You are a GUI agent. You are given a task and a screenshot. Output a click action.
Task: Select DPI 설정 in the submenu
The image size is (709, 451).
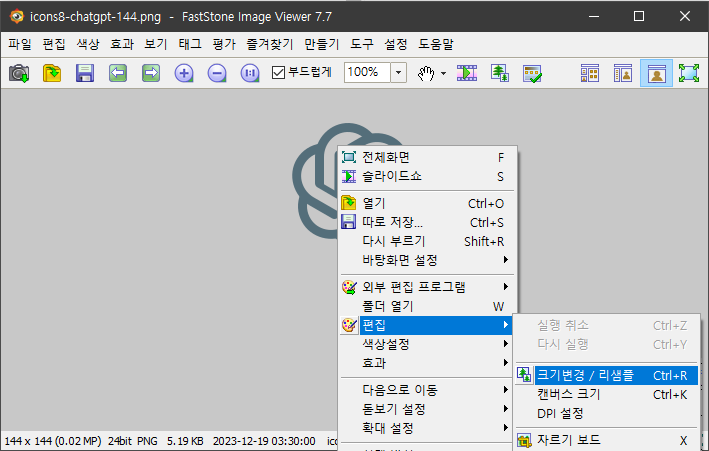606,413
